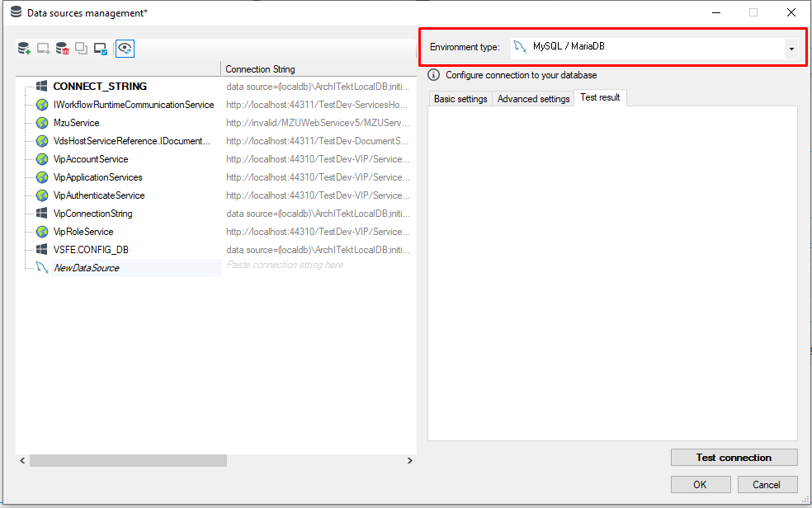The image size is (812, 508).
Task: Click the globe icon beside MzuService
Action: pyautogui.click(x=42, y=123)
